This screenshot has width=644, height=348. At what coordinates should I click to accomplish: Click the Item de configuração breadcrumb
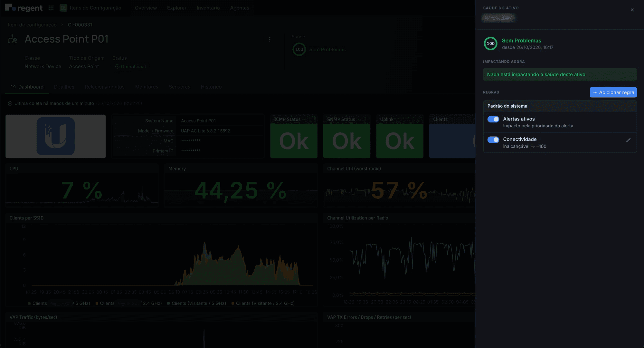pyautogui.click(x=32, y=25)
